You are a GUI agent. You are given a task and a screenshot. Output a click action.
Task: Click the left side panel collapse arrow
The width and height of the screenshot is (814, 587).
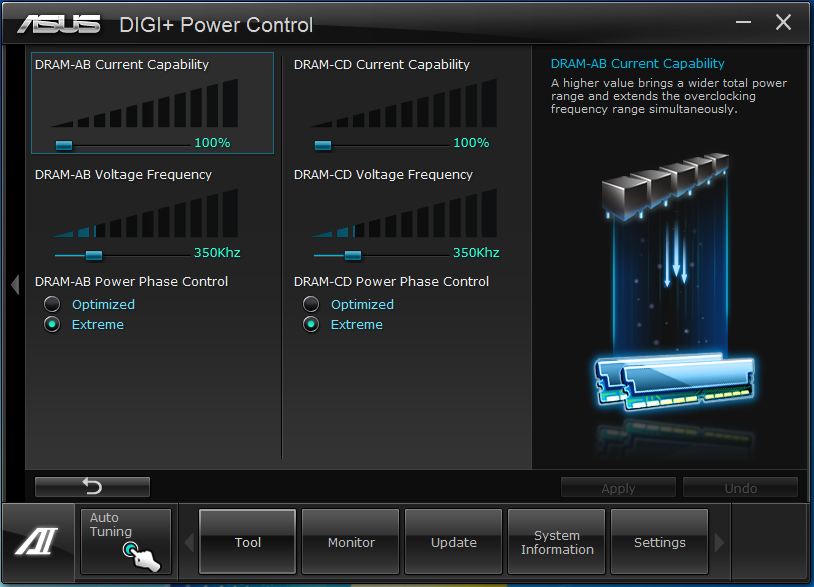point(15,284)
